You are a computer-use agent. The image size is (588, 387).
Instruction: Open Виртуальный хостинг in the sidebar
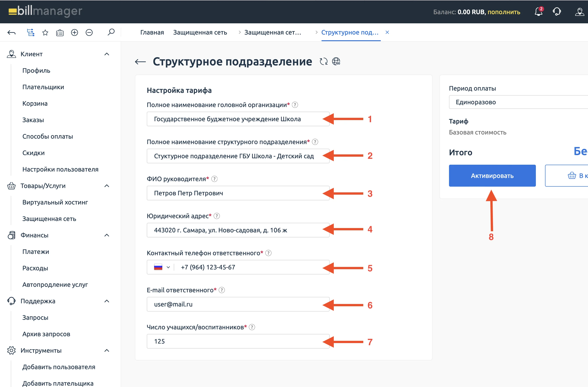pos(55,202)
